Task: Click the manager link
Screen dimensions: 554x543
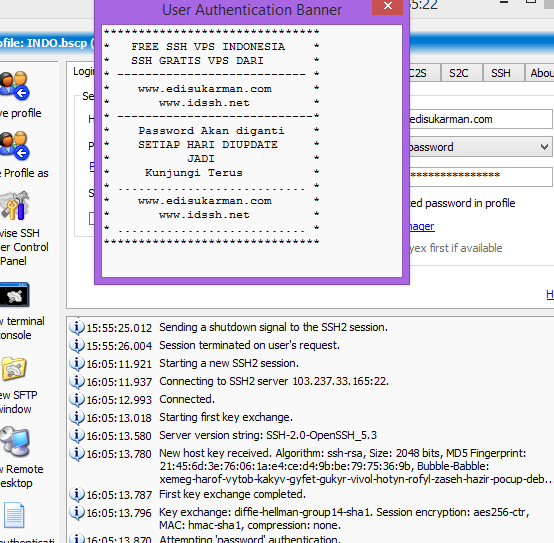Action: [422, 226]
